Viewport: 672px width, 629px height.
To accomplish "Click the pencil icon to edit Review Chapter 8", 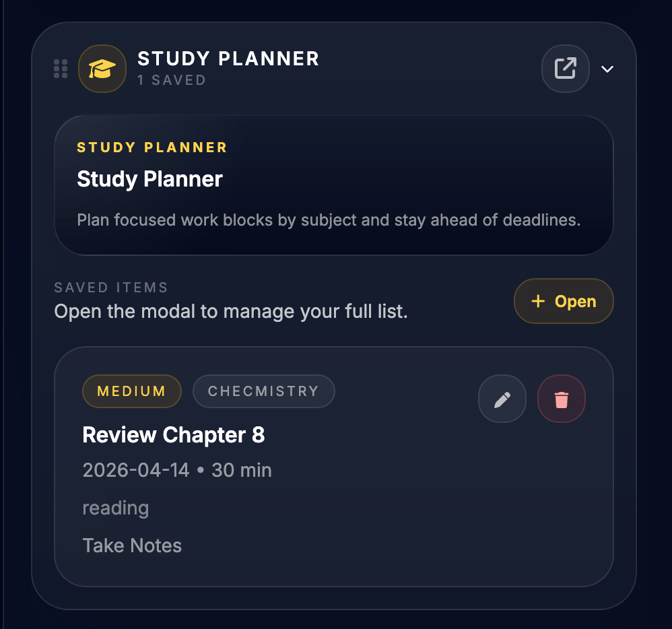I will (x=502, y=399).
